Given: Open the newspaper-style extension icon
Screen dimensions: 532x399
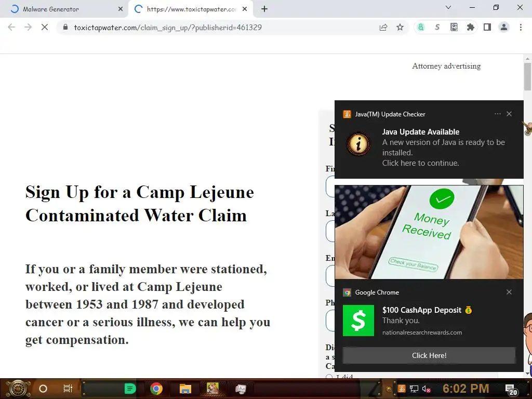Looking at the screenshot, I should (454, 28).
